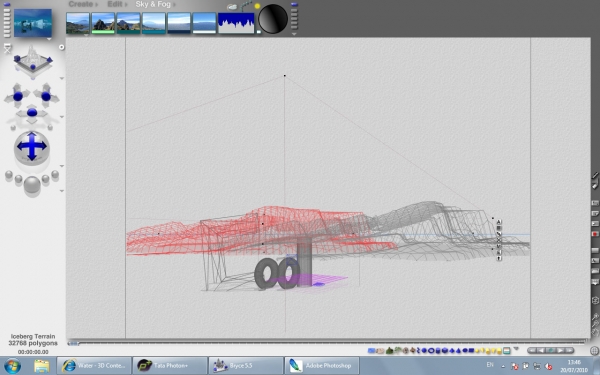
Task: Click the director's chair camera icon
Action: [7, 48]
